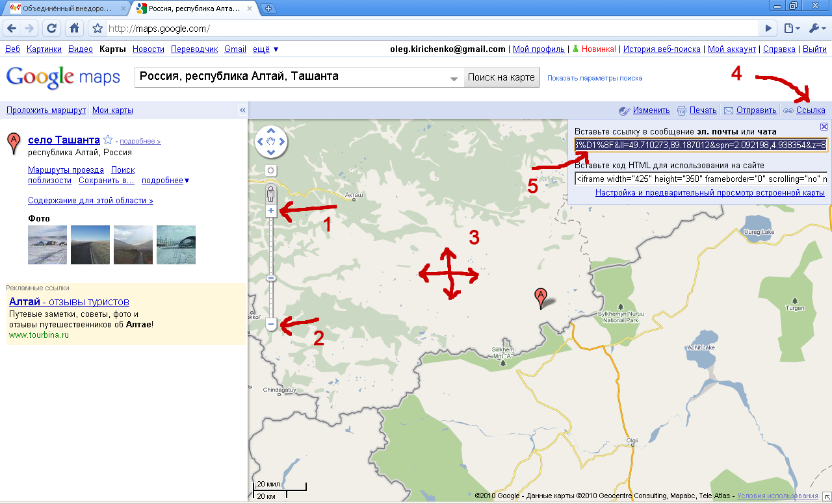Image resolution: width=832 pixels, height=504 pixels.
Task: Click the HTML embed code field
Action: pos(701,179)
